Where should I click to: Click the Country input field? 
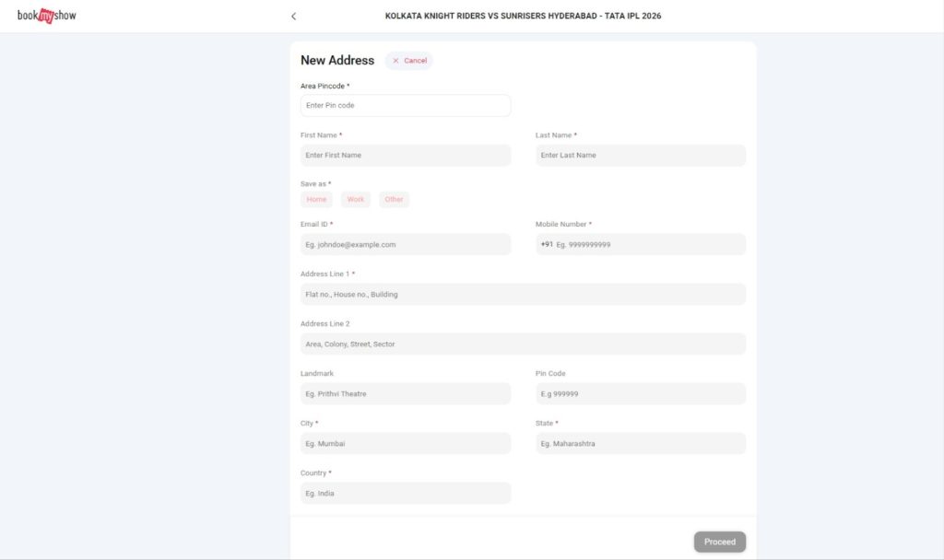pos(406,493)
